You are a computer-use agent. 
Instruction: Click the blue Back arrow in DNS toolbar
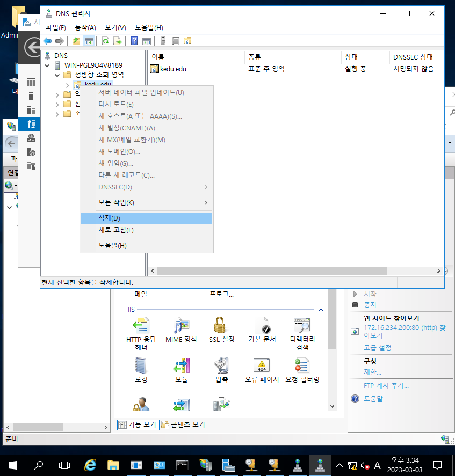[x=47, y=41]
